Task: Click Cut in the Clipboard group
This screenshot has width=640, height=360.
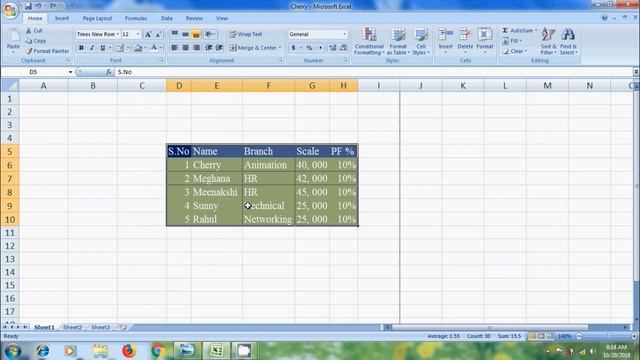Action: (34, 31)
